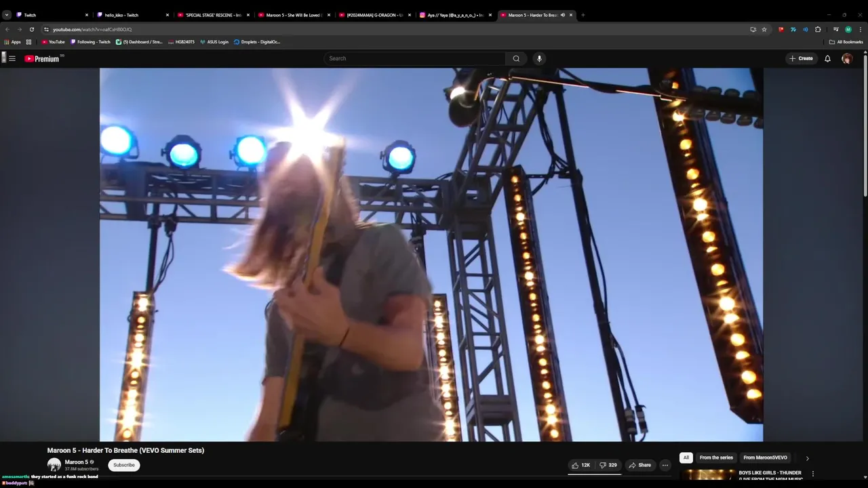Start voice search with microphone icon

pos(539,58)
